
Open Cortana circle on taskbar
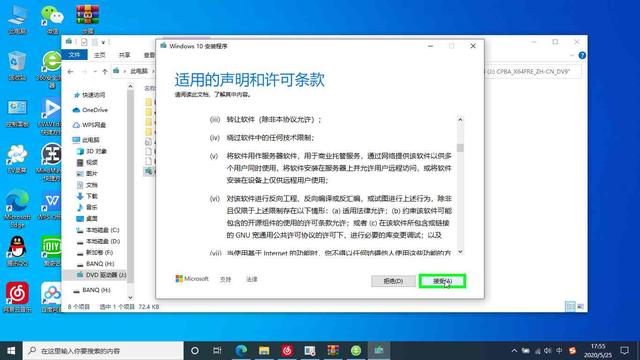click(x=195, y=351)
